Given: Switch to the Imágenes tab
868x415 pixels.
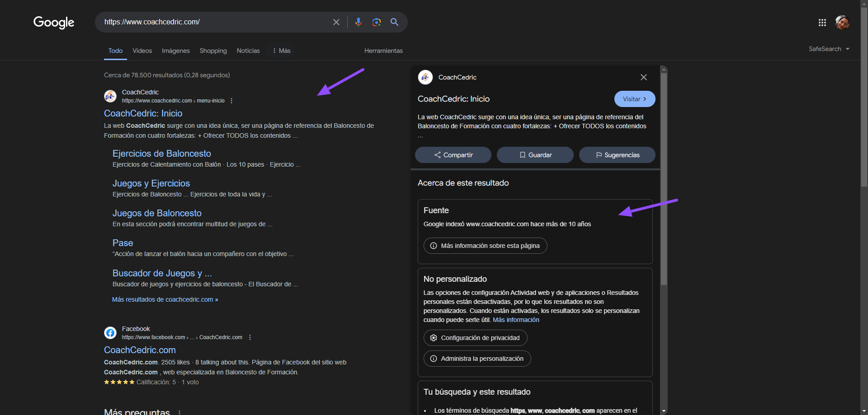Looking at the screenshot, I should (x=176, y=51).
